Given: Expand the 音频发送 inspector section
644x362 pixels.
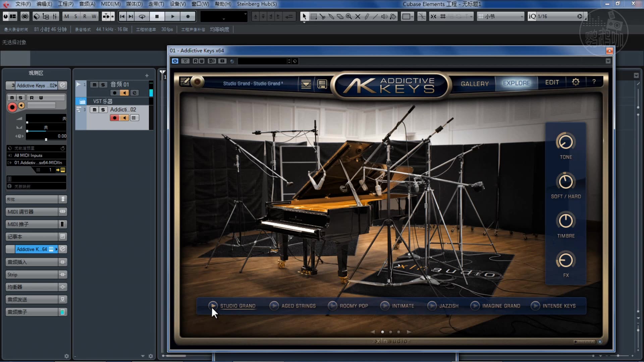Looking at the screenshot, I should [x=36, y=299].
